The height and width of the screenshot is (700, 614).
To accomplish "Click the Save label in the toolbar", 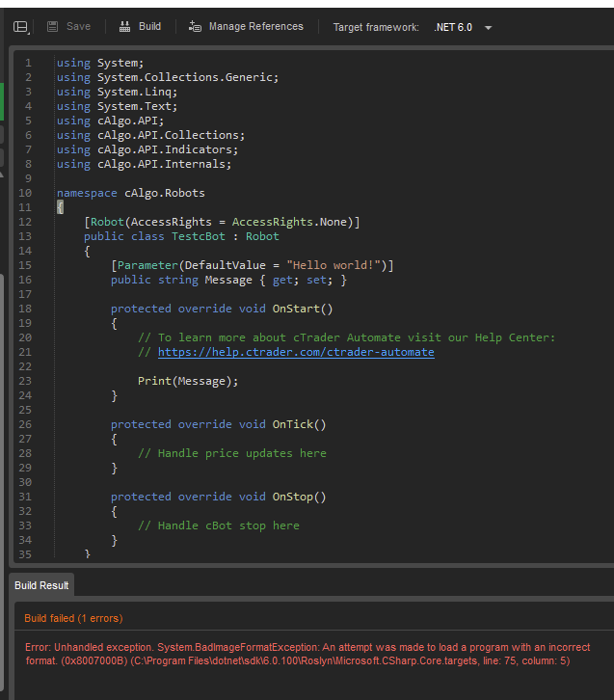I will (78, 26).
